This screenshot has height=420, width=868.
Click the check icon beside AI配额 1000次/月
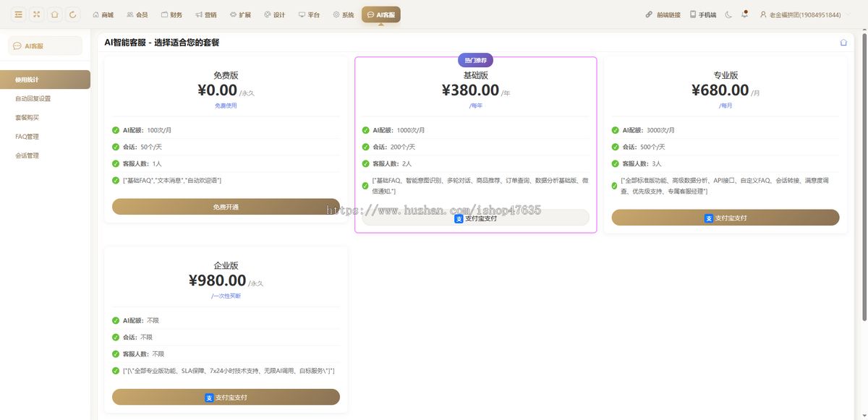point(366,130)
